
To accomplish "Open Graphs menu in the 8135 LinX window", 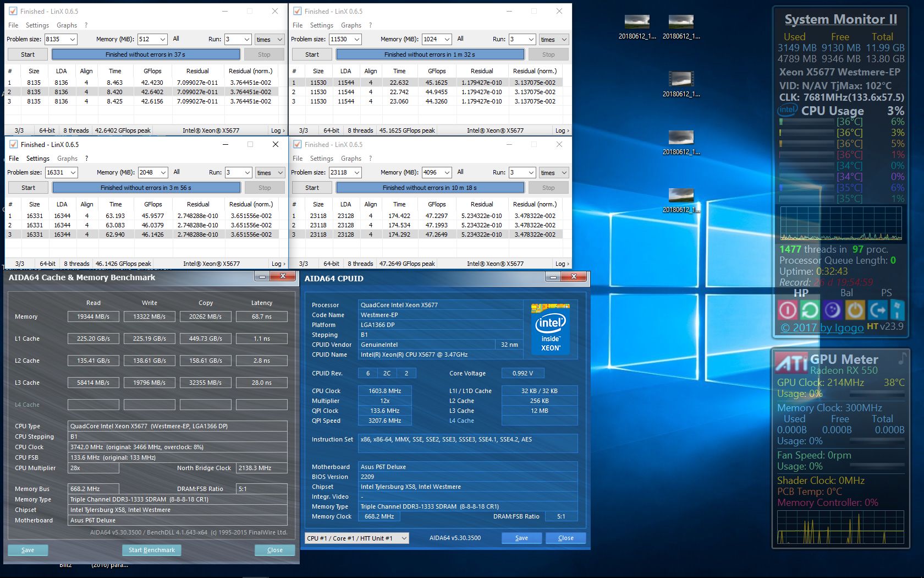I will click(x=67, y=25).
